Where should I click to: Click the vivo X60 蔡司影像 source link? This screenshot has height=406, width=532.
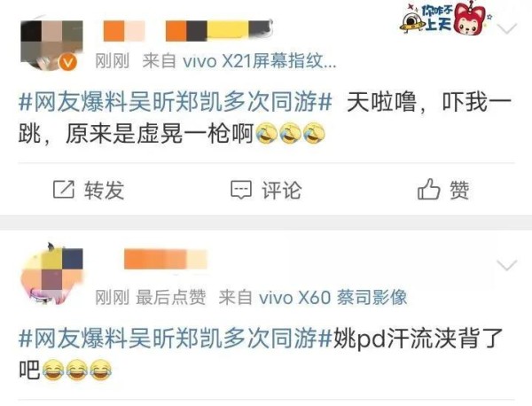pyautogui.click(x=332, y=298)
